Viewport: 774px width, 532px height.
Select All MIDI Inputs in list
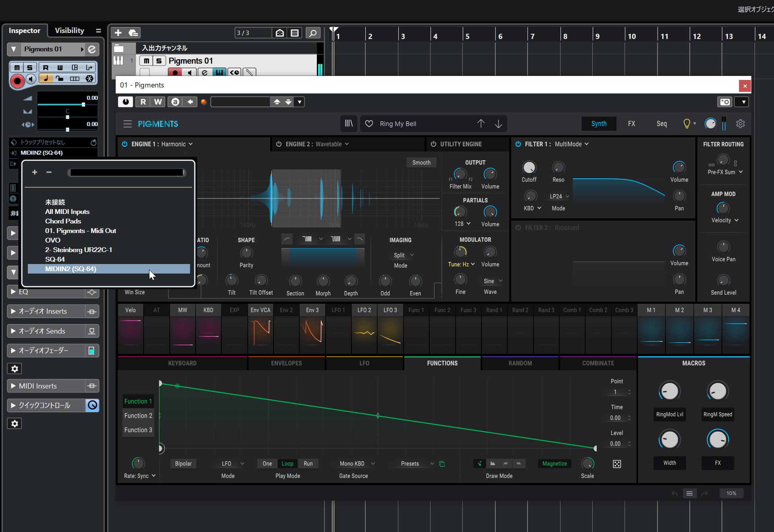(67, 212)
